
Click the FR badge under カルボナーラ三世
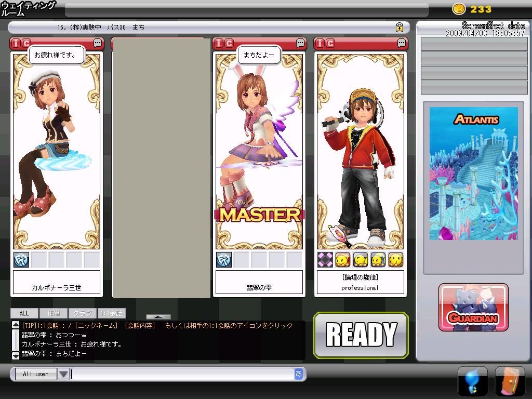tap(21, 260)
